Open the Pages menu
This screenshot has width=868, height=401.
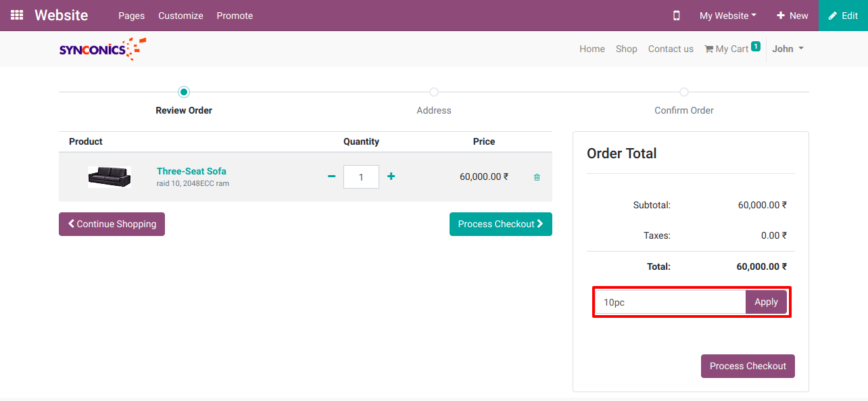131,16
